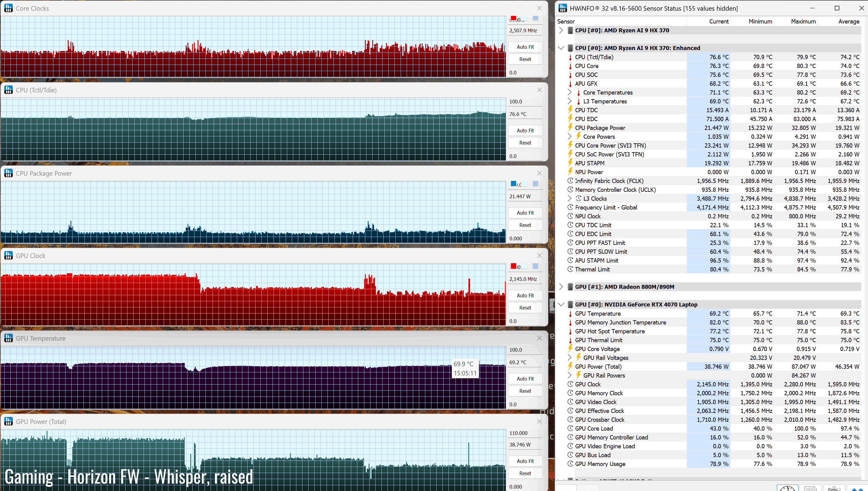This screenshot has width=868, height=491.
Task: Expand the L3 Clocks subgroup
Action: tap(570, 198)
